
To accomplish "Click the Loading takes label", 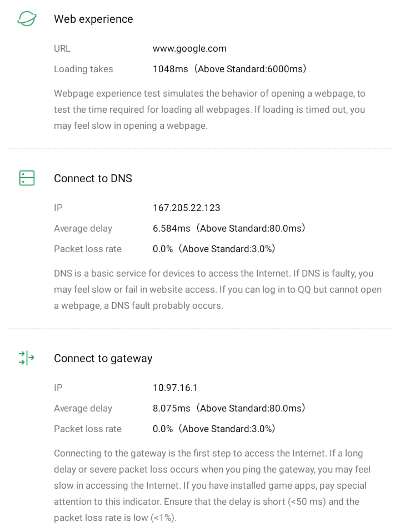I will 83,69.
